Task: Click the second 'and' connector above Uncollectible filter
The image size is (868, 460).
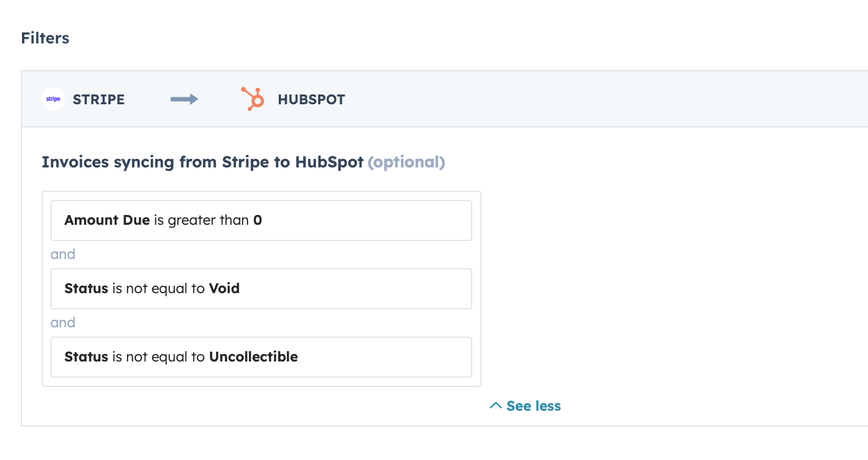Action: [x=63, y=323]
